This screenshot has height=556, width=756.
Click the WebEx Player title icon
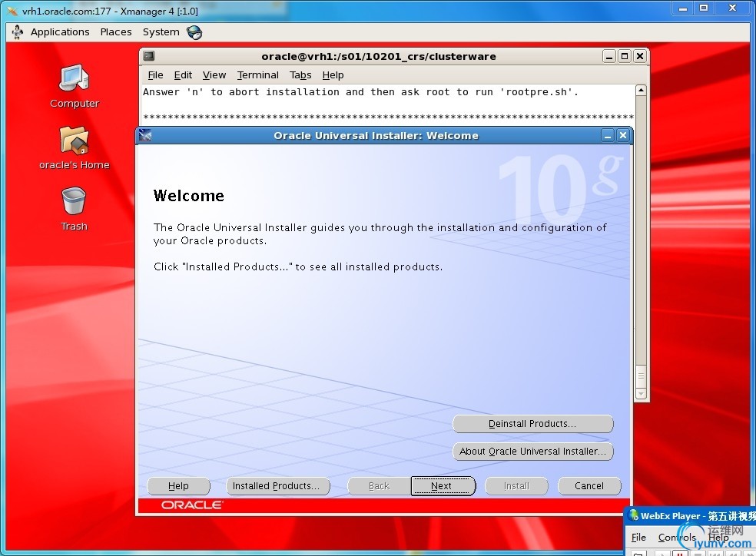[634, 515]
